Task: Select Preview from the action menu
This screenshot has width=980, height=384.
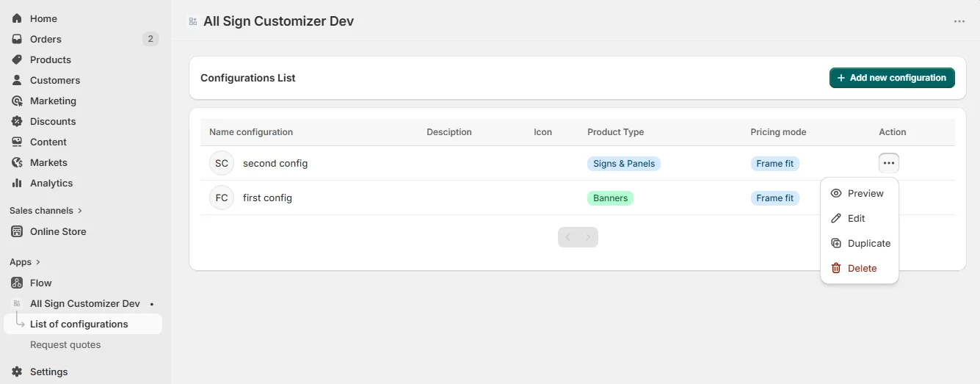Action: tap(860, 193)
